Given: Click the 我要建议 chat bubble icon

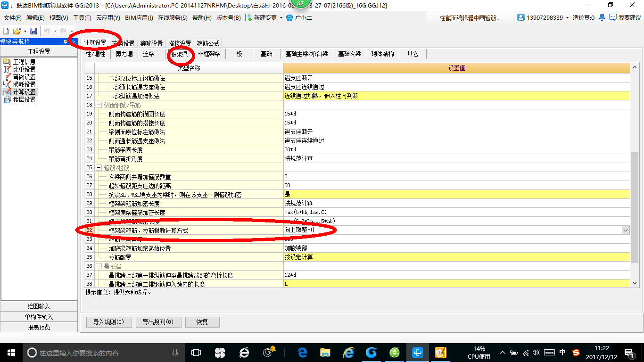Looking at the screenshot, I should pos(612,18).
